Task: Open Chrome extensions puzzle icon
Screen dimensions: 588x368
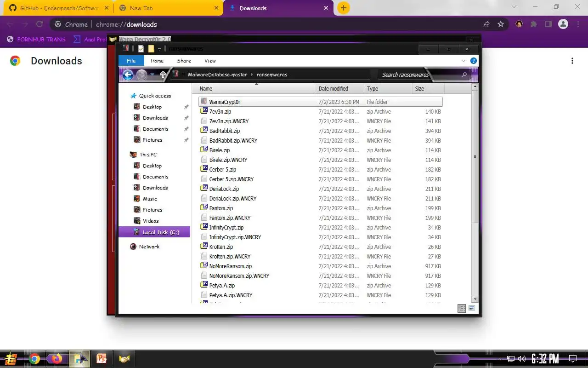Action: [534, 24]
